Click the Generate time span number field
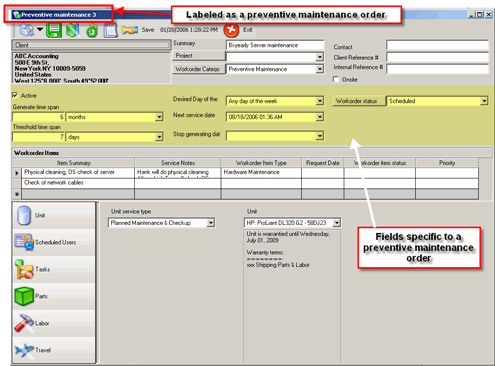 click(x=38, y=117)
